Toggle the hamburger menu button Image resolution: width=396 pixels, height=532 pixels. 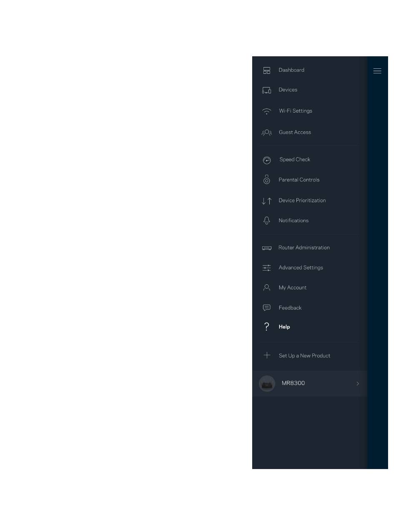(377, 71)
